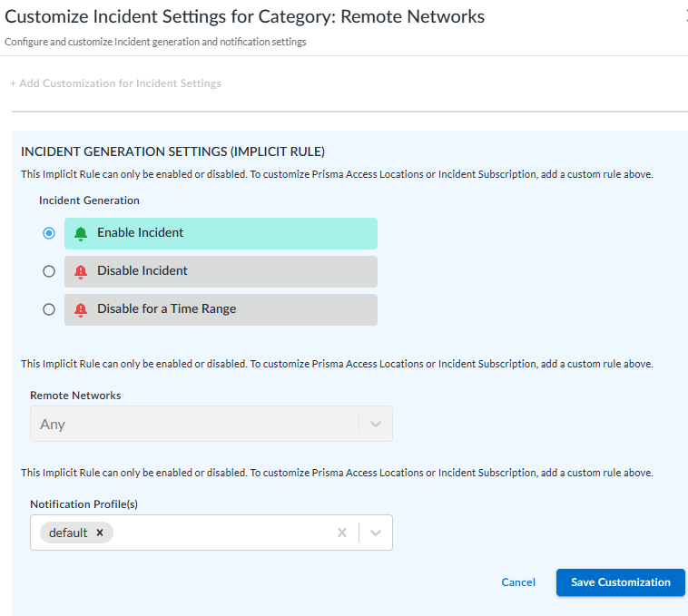Image resolution: width=688 pixels, height=616 pixels.
Task: Open the Remote Networks dropdown chevron
Action: point(376,424)
